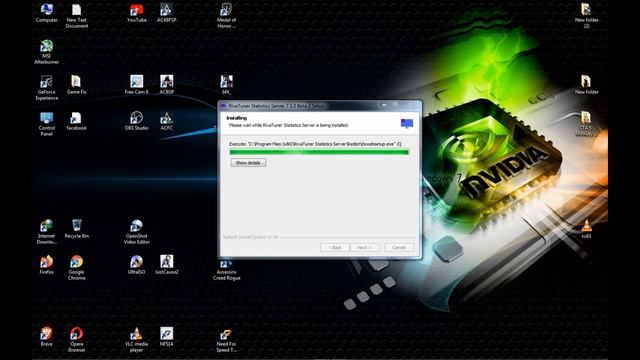Viewport: 640px width, 360px height.
Task: Select the facebook shortcut icon
Action: pos(76,121)
